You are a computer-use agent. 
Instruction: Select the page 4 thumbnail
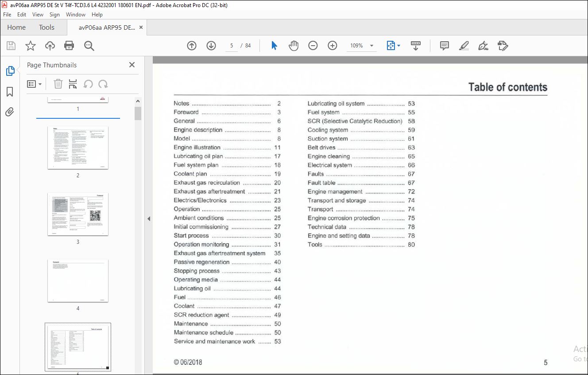[78, 281]
